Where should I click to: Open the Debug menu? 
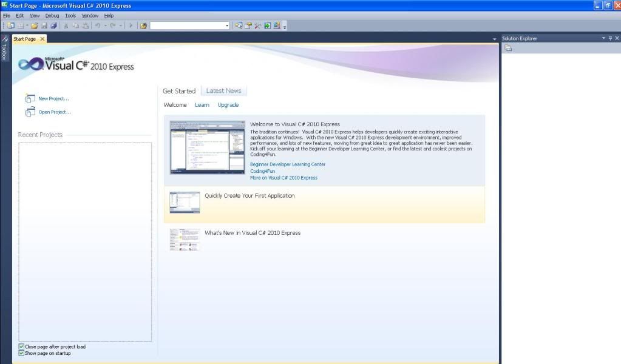click(52, 16)
